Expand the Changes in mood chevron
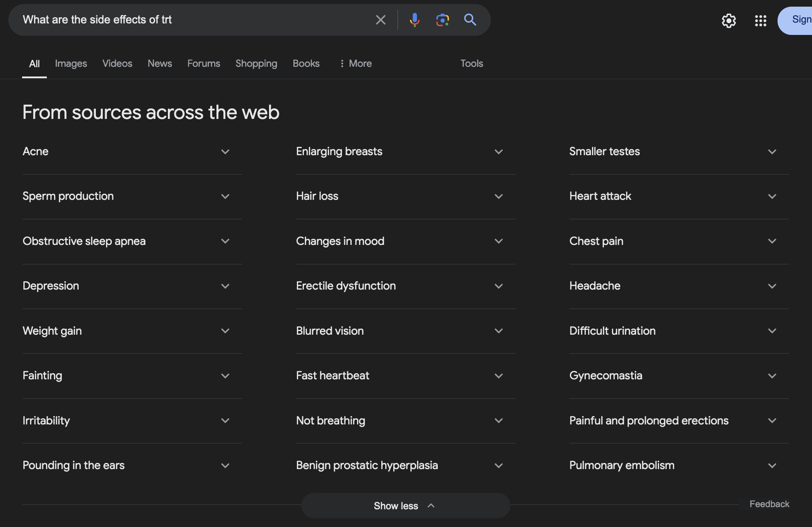812x527 pixels. (499, 241)
